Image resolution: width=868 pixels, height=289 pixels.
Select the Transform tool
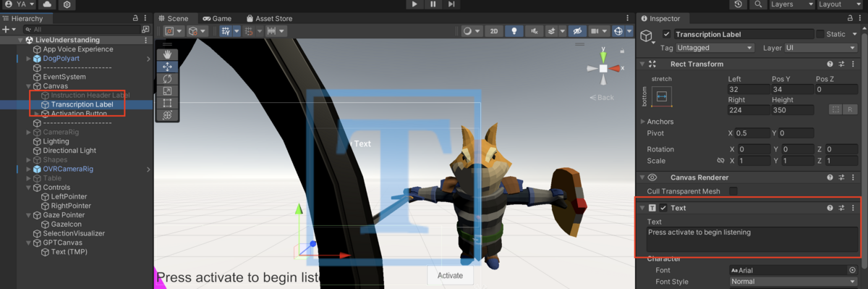[167, 115]
